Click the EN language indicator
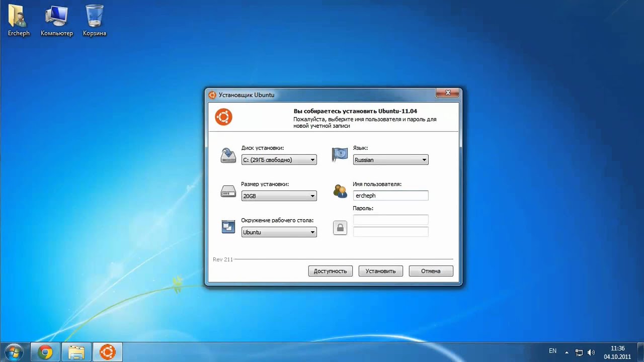 [552, 351]
